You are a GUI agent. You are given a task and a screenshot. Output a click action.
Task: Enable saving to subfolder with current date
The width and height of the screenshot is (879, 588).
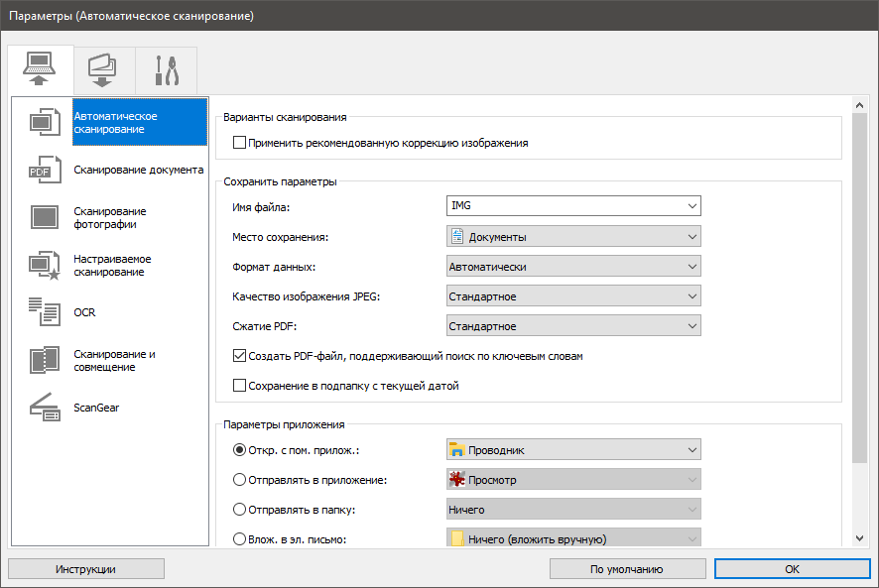[239, 386]
